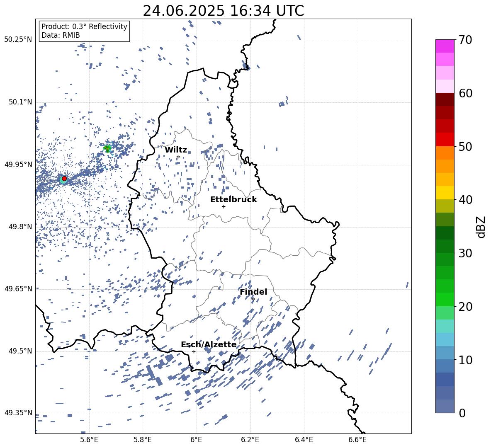The height and width of the screenshot is (448, 491).
Task: Click the colorbar value 40
Action: pyautogui.click(x=466, y=200)
